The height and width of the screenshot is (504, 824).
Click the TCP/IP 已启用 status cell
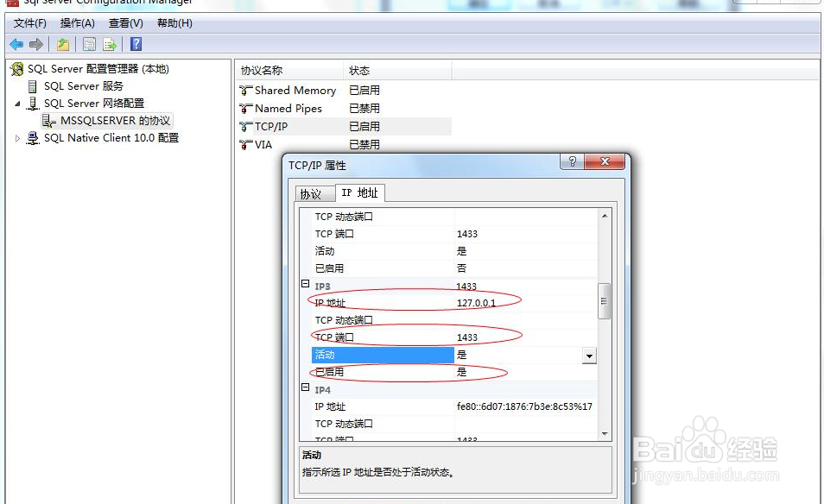(364, 127)
